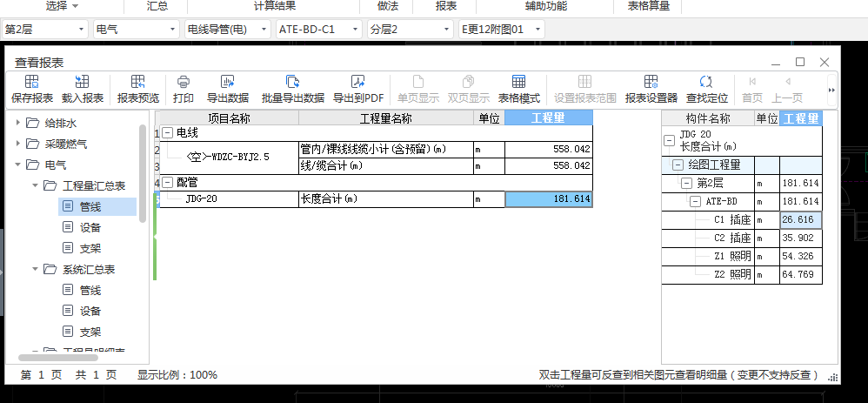Select the Z2 照明 64.769 cell
Viewport: 868px width, 403px height.
click(x=801, y=275)
